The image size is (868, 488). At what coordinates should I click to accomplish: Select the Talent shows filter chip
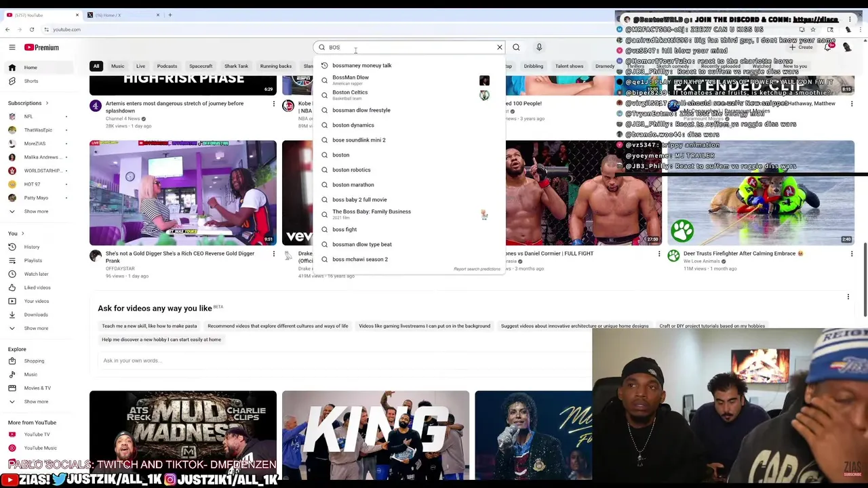click(569, 66)
